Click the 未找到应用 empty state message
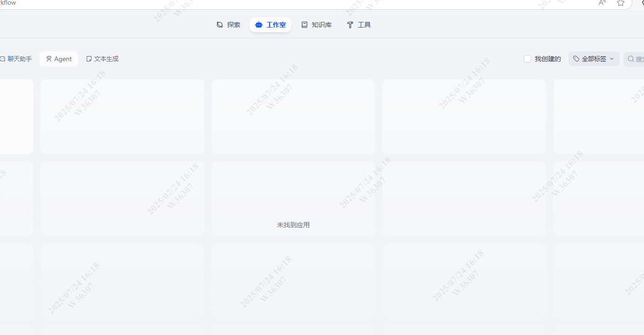 [x=293, y=225]
